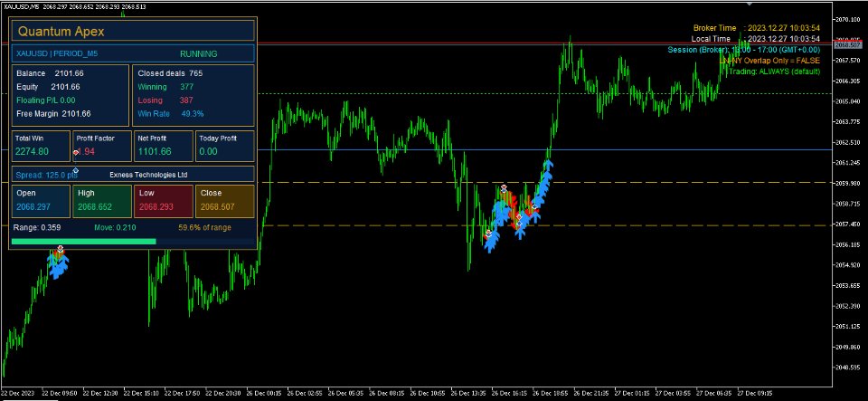Click the Profit Factor box
This screenshot has width=868, height=401.
click(x=102, y=146)
